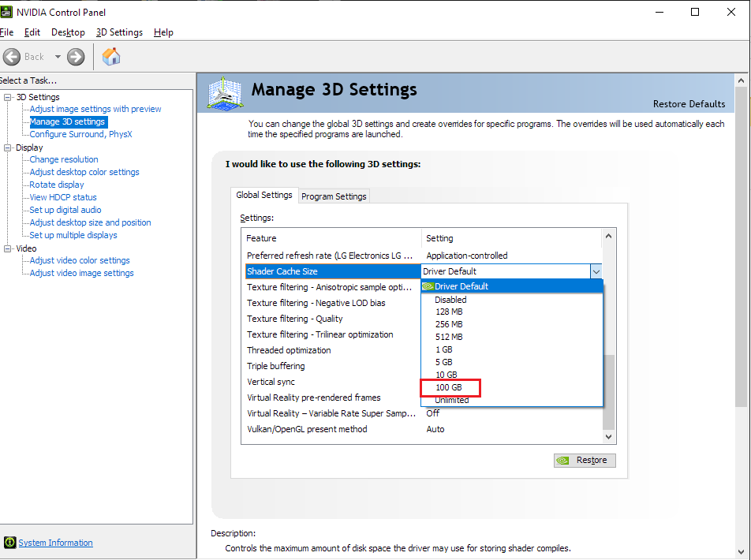Click the Back arrow icon

pos(12,57)
